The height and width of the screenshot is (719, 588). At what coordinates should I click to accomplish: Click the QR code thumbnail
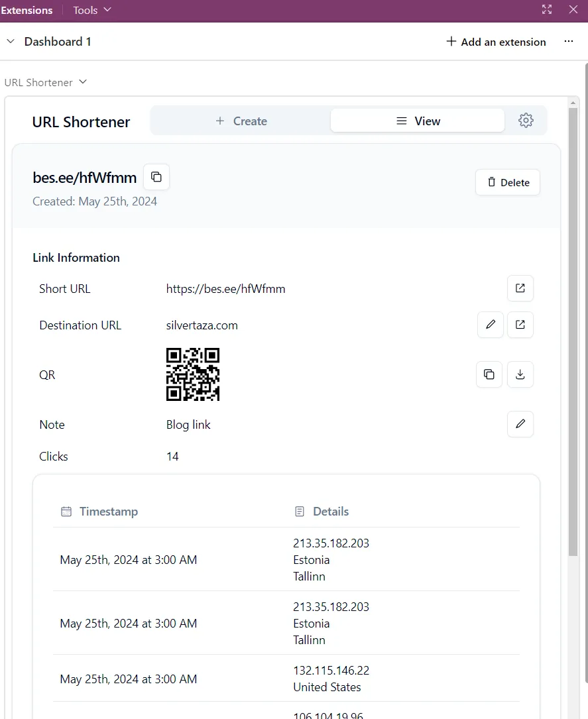192,374
